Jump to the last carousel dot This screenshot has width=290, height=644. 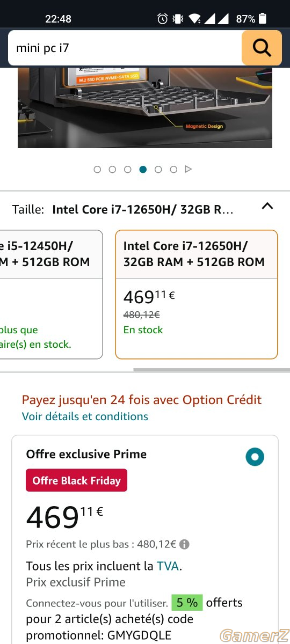[x=173, y=169]
